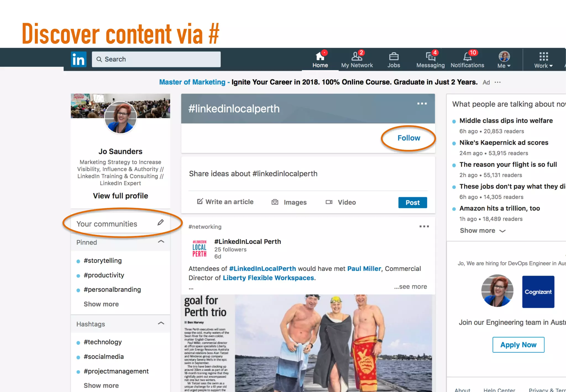Viewport: 566px width, 392px height.
Task: Click the Search input field
Action: click(x=156, y=59)
